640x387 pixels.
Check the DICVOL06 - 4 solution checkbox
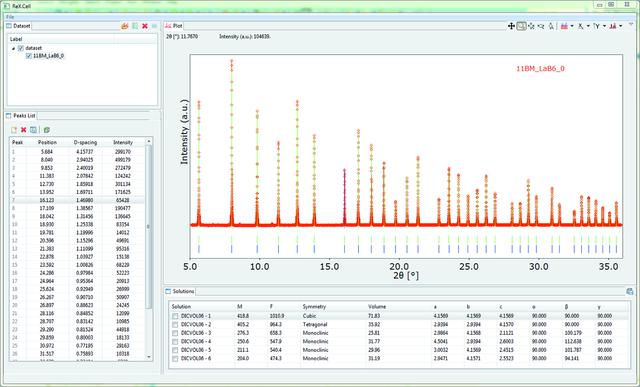tap(175, 342)
